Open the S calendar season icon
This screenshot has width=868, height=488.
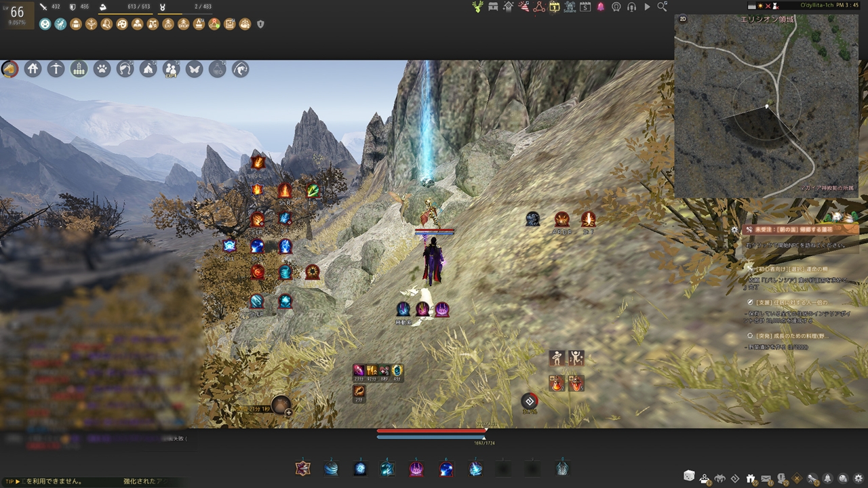click(x=585, y=7)
